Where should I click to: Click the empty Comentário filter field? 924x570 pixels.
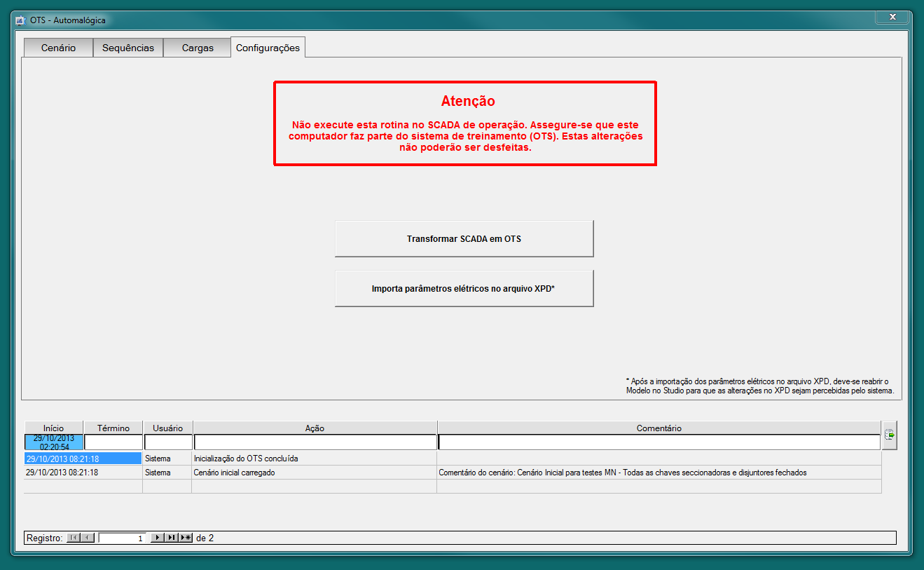(659, 442)
